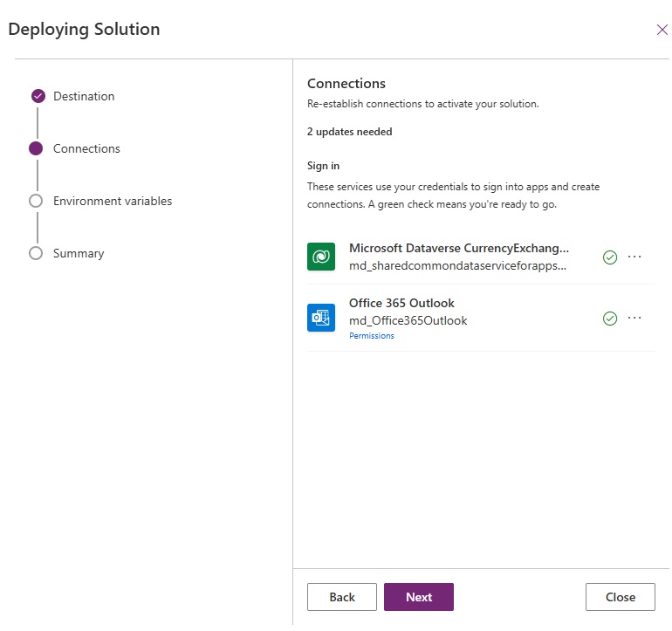The image size is (672, 631).
Task: Go to the Environment variables step label
Action: coord(113,201)
